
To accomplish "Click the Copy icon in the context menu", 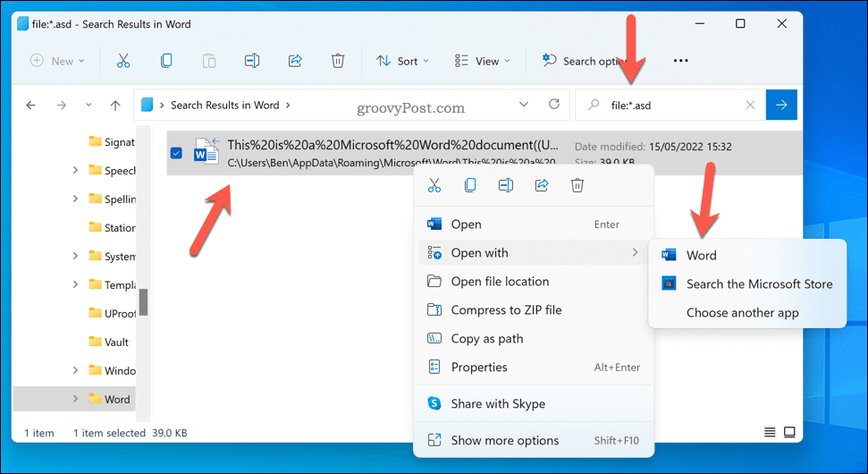I will [470, 185].
